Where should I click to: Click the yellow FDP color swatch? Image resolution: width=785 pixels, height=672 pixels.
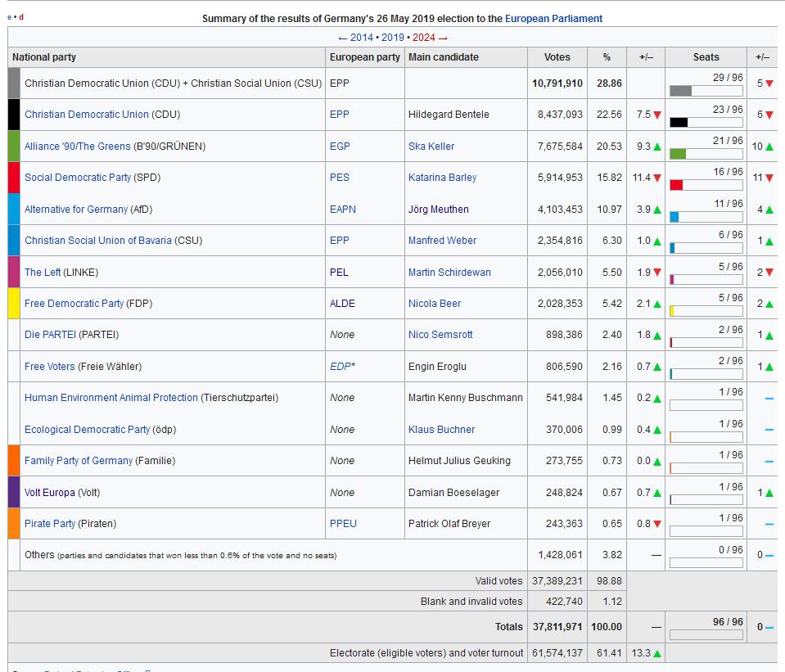click(x=14, y=304)
